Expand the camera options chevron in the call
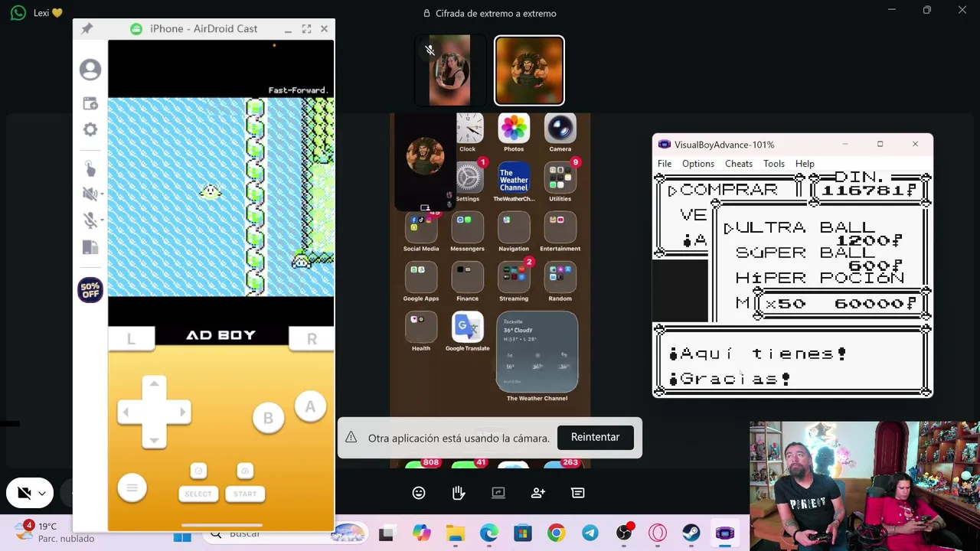This screenshot has height=551, width=980. point(42,494)
